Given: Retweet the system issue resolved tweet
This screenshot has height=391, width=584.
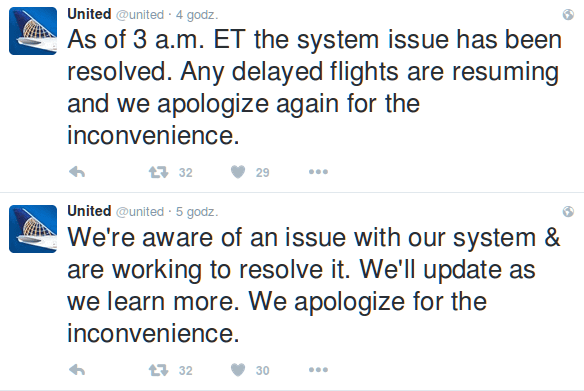Looking at the screenshot, I should (x=158, y=172).
